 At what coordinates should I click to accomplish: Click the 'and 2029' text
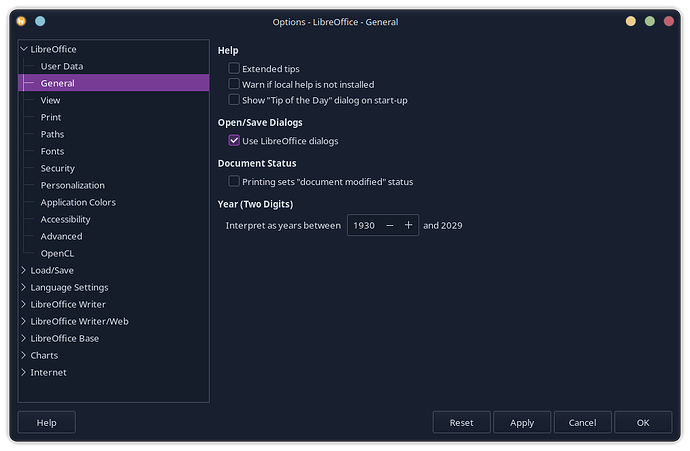[443, 225]
